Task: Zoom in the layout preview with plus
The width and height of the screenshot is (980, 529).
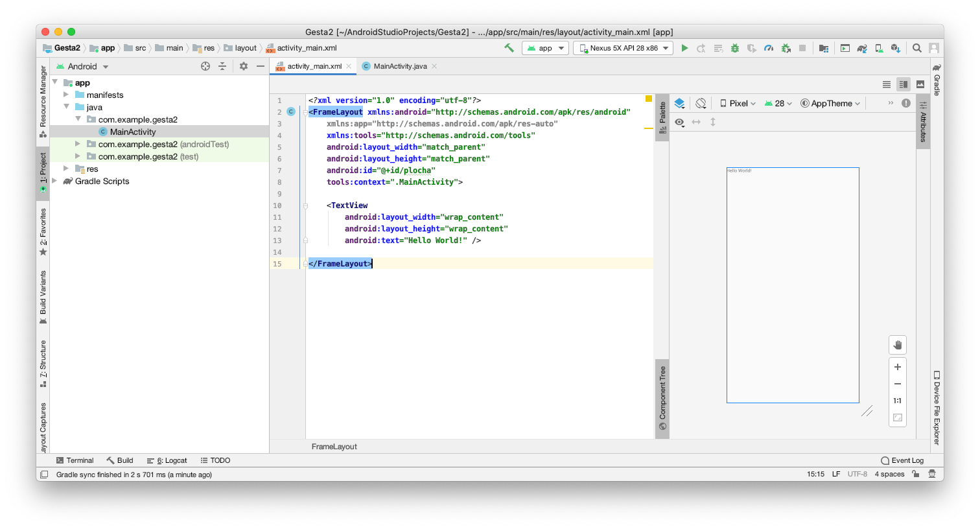Action: [x=898, y=367]
